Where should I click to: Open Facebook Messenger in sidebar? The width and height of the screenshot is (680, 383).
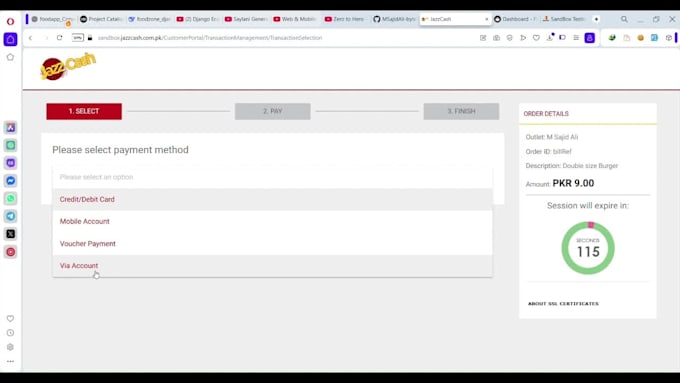[10, 181]
